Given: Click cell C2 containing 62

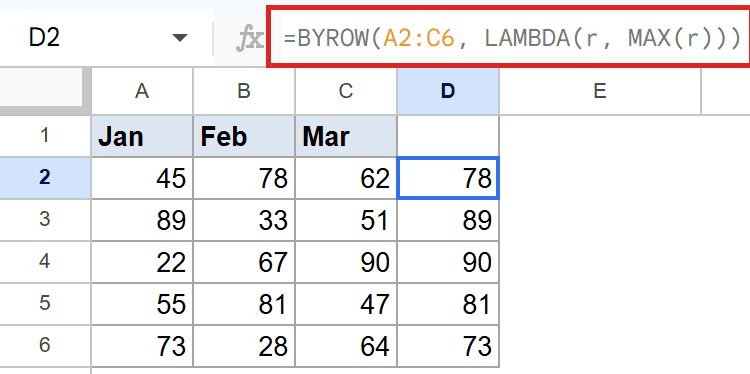Looking at the screenshot, I should point(346,178).
